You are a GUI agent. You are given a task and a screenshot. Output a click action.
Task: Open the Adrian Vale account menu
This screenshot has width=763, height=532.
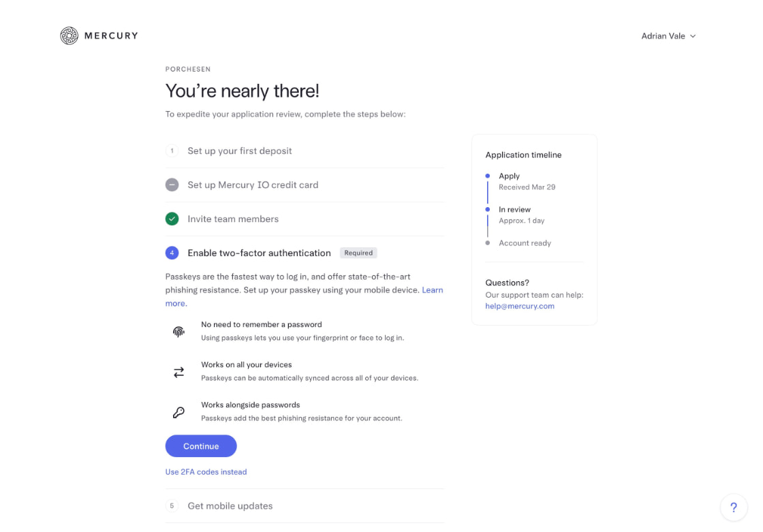(668, 36)
